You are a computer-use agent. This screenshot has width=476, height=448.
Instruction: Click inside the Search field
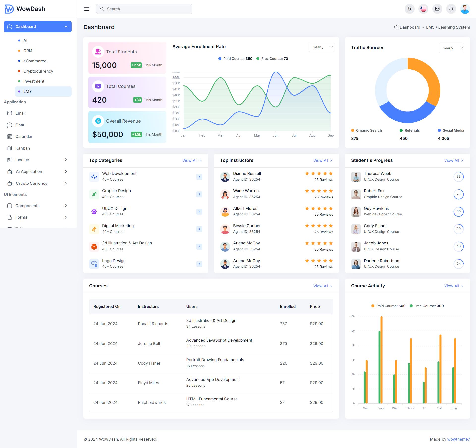[x=144, y=9]
